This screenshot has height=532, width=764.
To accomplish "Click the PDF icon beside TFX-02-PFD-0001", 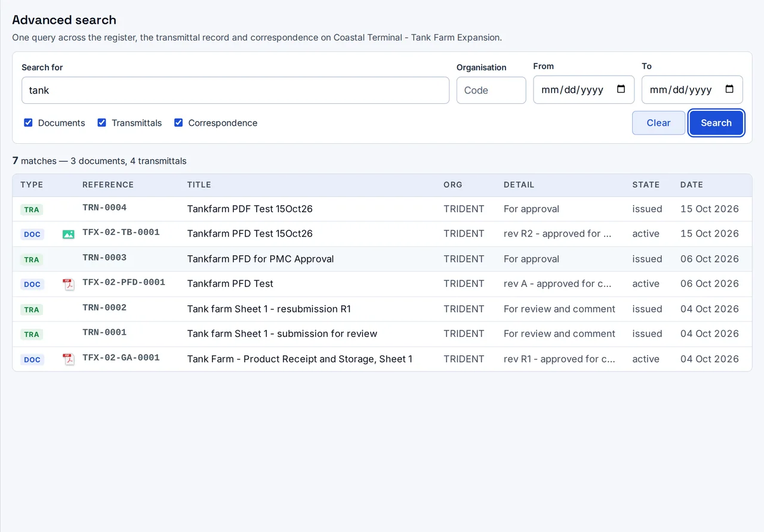I will coord(69,284).
